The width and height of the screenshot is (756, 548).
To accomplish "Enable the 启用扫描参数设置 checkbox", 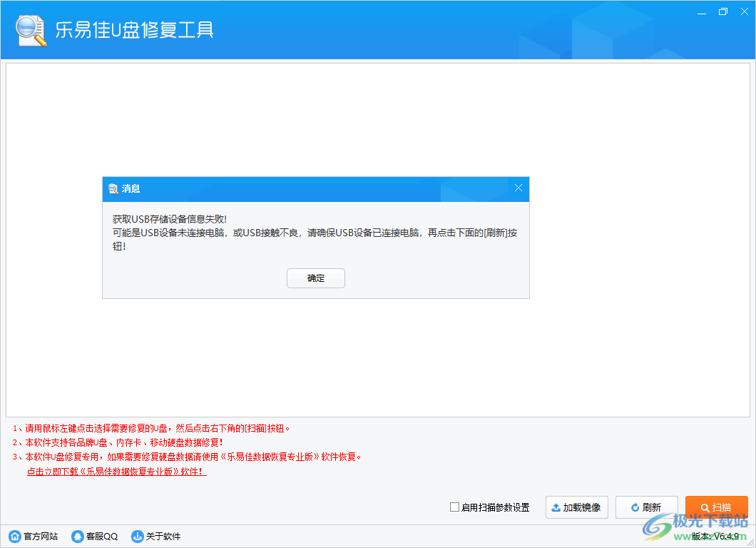I will (x=454, y=507).
